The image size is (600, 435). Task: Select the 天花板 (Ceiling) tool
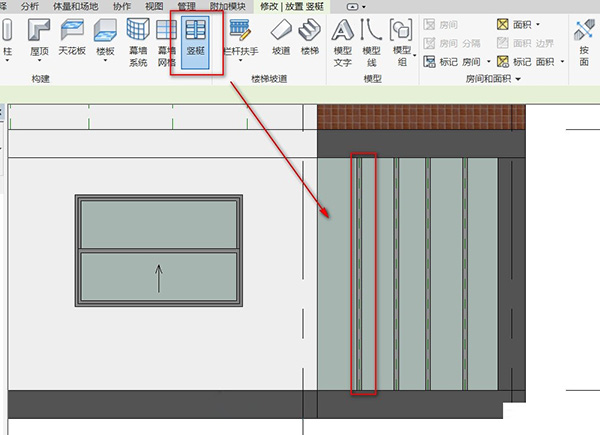(x=72, y=37)
